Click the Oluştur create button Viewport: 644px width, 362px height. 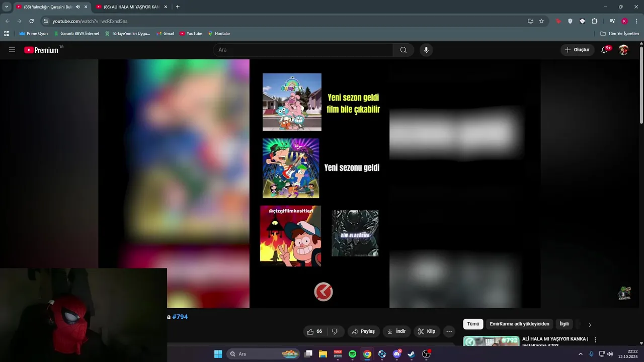click(577, 50)
